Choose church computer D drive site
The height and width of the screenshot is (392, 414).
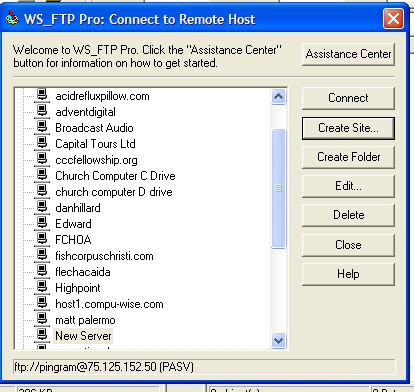(114, 192)
